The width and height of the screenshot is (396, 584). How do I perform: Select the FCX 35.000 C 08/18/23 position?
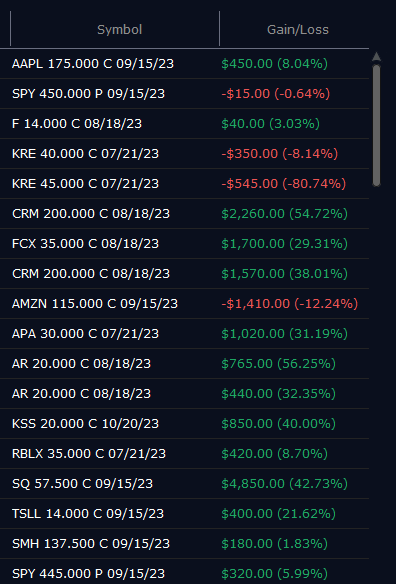184,244
